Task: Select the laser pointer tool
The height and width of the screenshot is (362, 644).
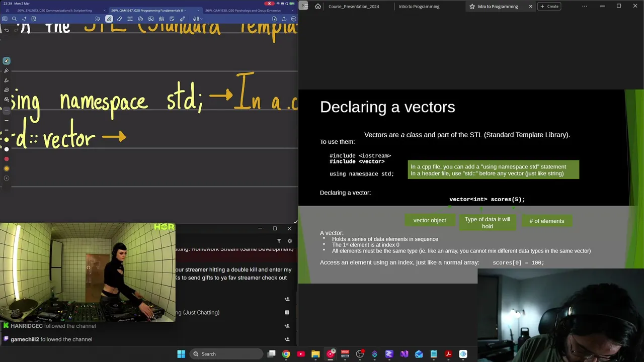Action: tap(182, 19)
